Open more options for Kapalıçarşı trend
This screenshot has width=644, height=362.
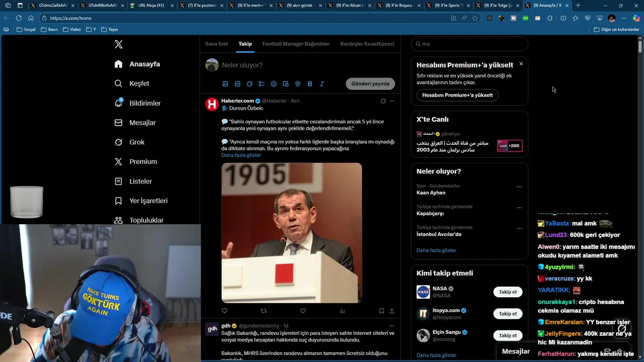519,208
